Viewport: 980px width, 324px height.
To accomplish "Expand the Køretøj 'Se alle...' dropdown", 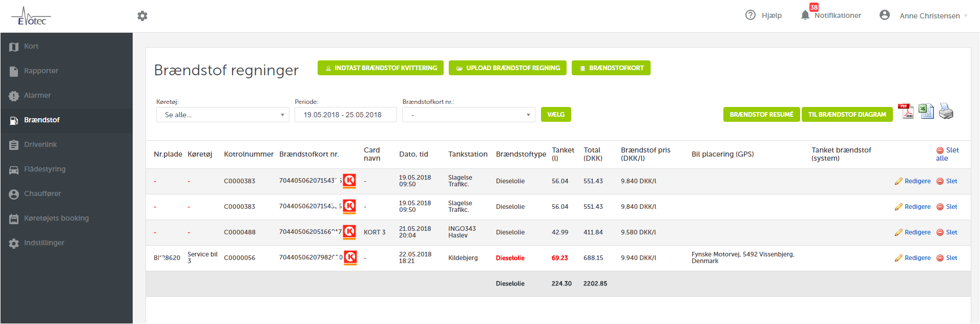I will coord(223,115).
